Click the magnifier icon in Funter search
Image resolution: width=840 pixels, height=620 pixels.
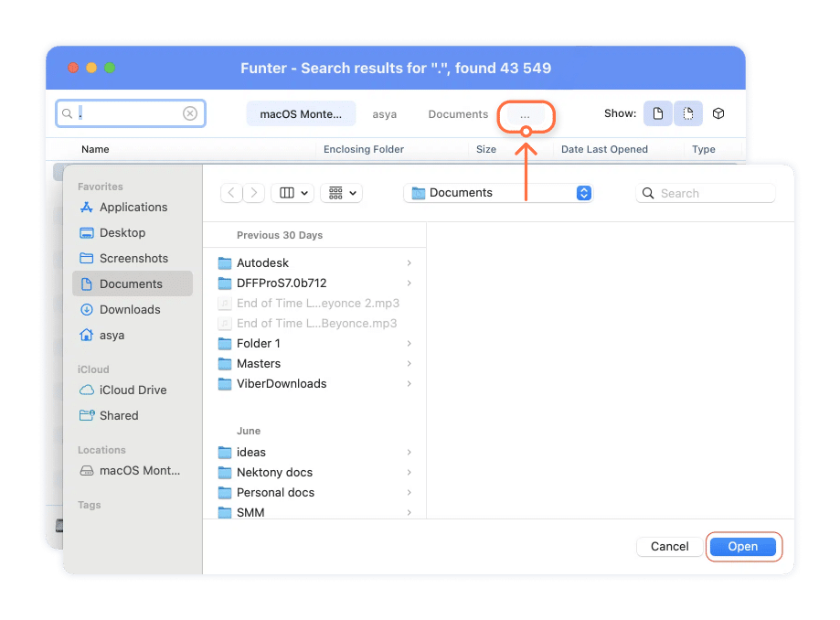point(67,113)
